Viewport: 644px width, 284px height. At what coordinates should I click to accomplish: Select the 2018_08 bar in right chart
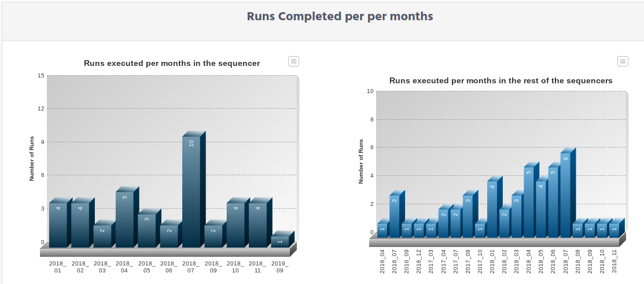tap(578, 230)
